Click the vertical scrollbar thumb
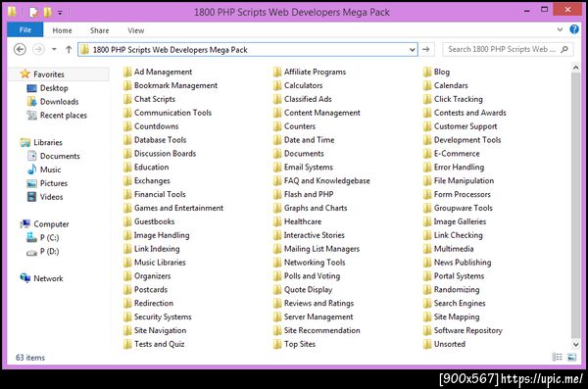588x389 pixels. [x=575, y=205]
